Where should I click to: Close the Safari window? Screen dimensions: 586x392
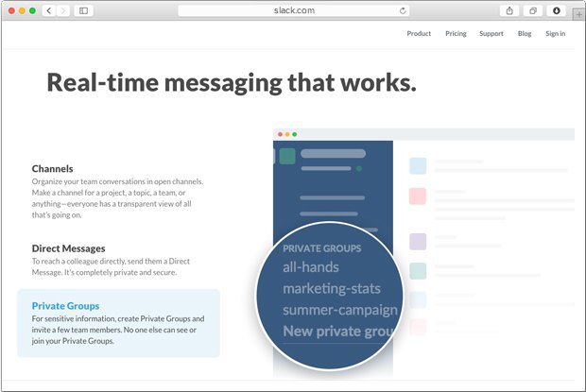pos(11,10)
